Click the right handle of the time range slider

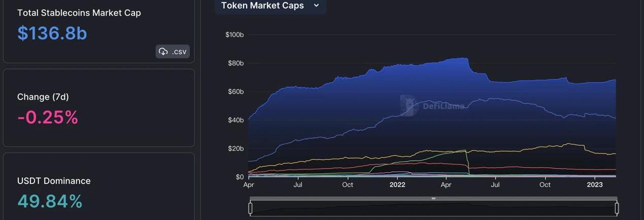click(617, 208)
